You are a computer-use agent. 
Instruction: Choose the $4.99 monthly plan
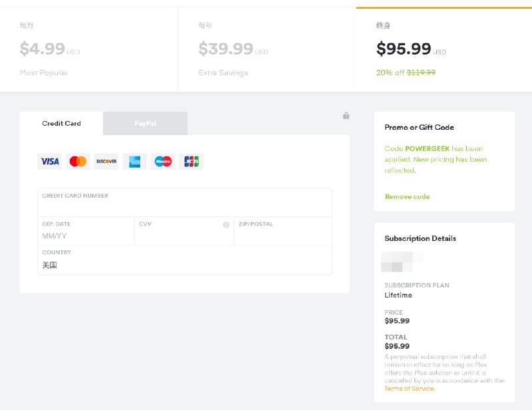[x=88, y=50]
